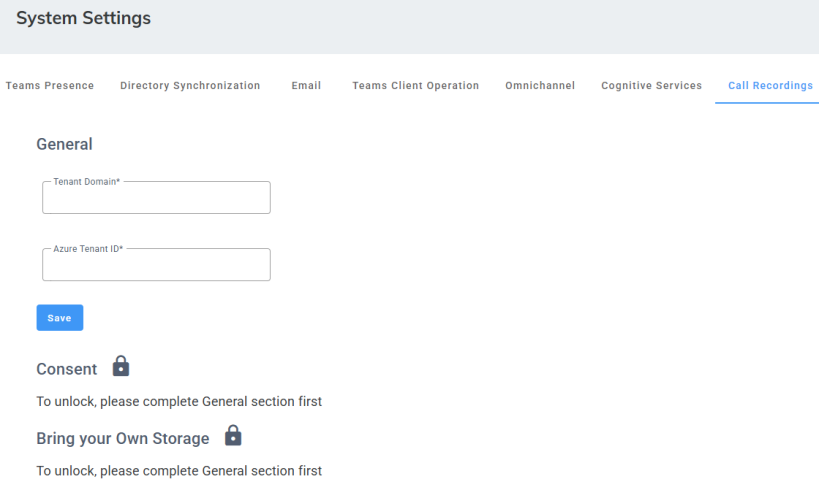Click the lock icon beside Bring your Own Storage

(x=233, y=436)
